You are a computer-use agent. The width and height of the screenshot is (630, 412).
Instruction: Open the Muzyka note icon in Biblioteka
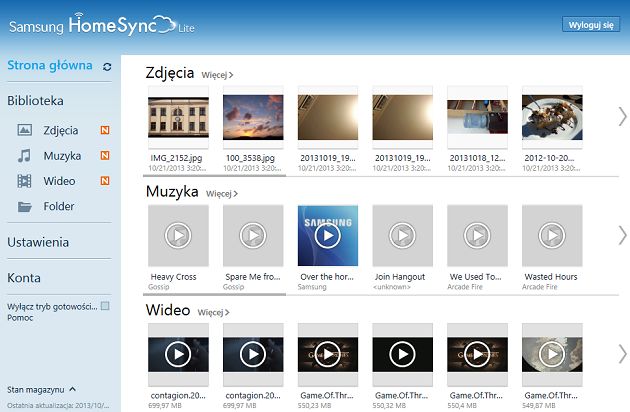pyautogui.click(x=24, y=156)
